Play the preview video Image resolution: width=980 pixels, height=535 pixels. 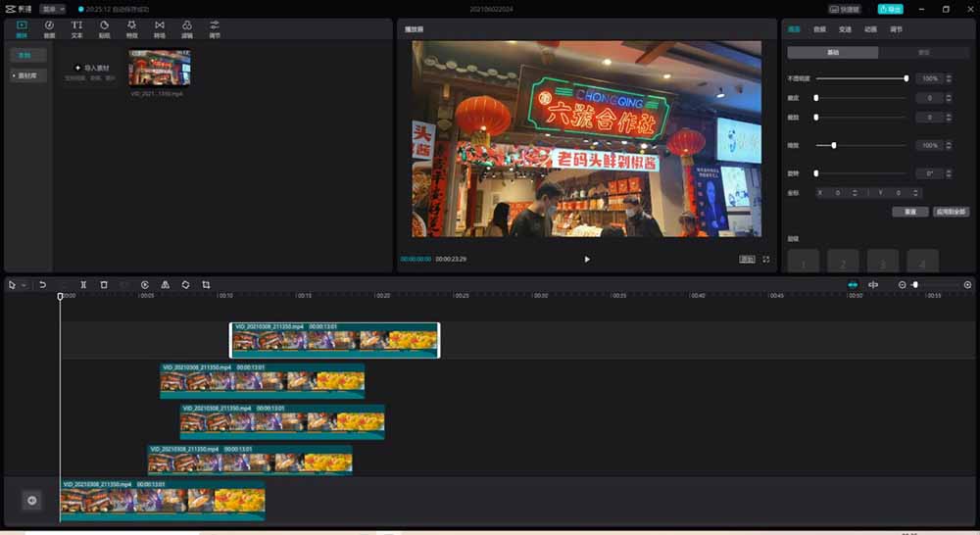pos(587,260)
